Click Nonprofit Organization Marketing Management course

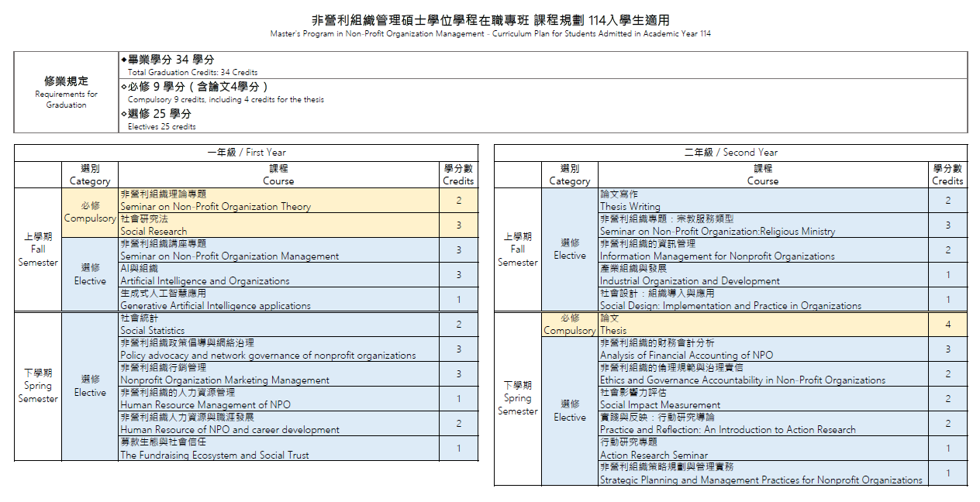click(278, 374)
